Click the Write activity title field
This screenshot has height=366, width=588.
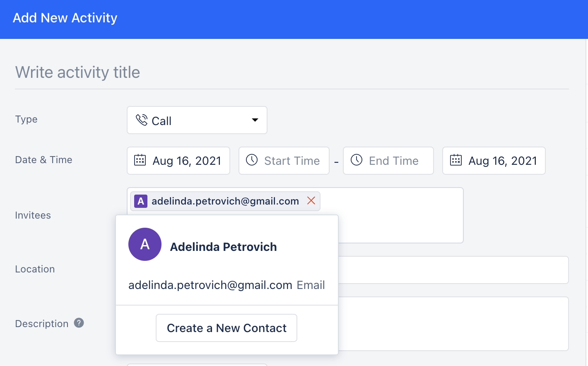coord(292,72)
